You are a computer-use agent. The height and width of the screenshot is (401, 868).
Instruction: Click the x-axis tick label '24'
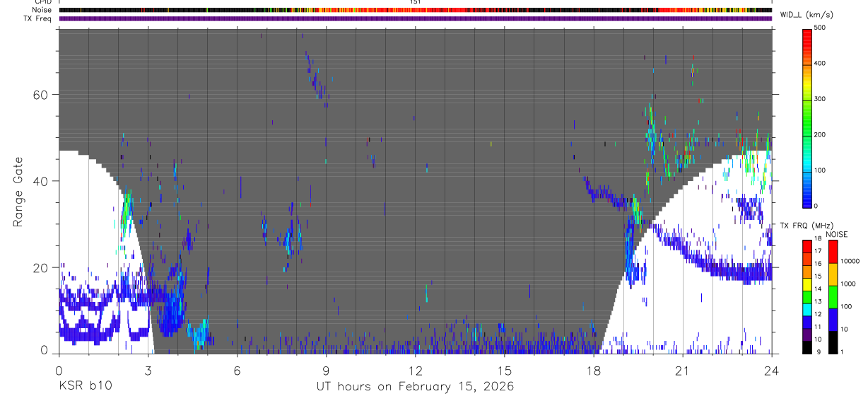(x=772, y=370)
